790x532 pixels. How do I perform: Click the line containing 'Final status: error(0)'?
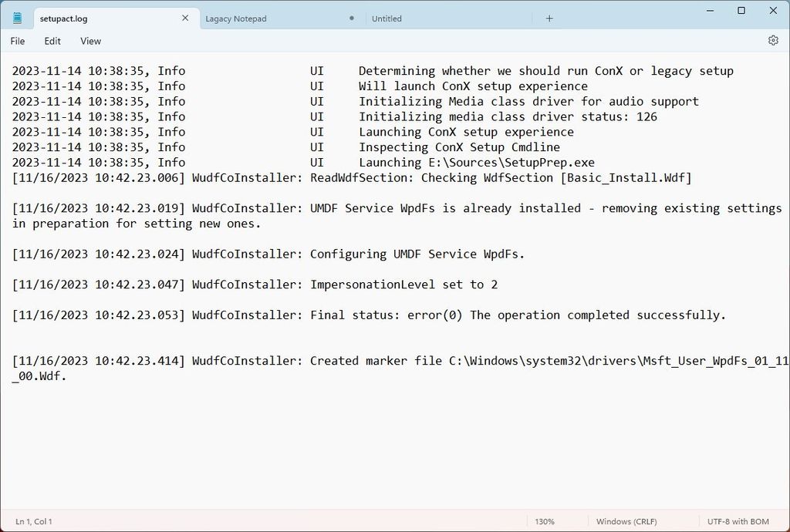point(367,315)
